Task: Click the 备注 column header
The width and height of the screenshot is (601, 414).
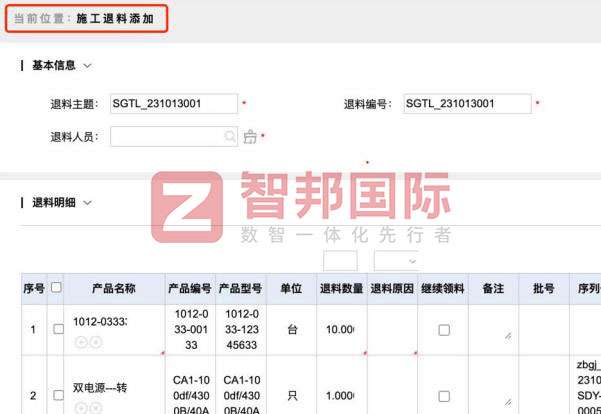Action: pyautogui.click(x=493, y=288)
